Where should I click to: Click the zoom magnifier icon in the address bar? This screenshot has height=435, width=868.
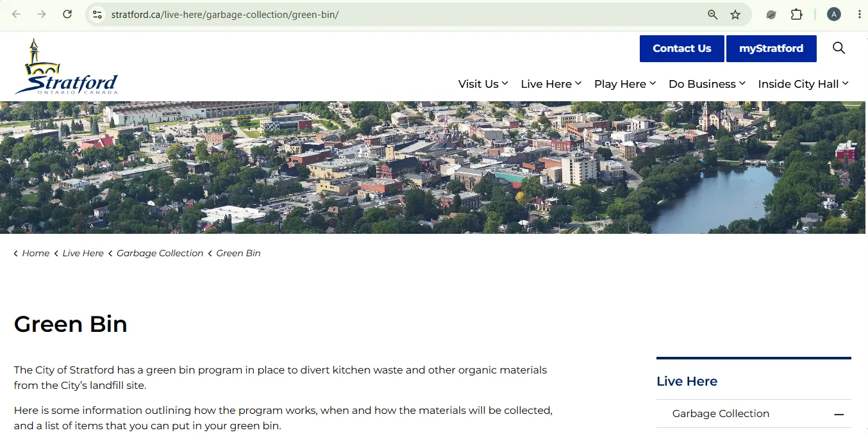pos(712,14)
